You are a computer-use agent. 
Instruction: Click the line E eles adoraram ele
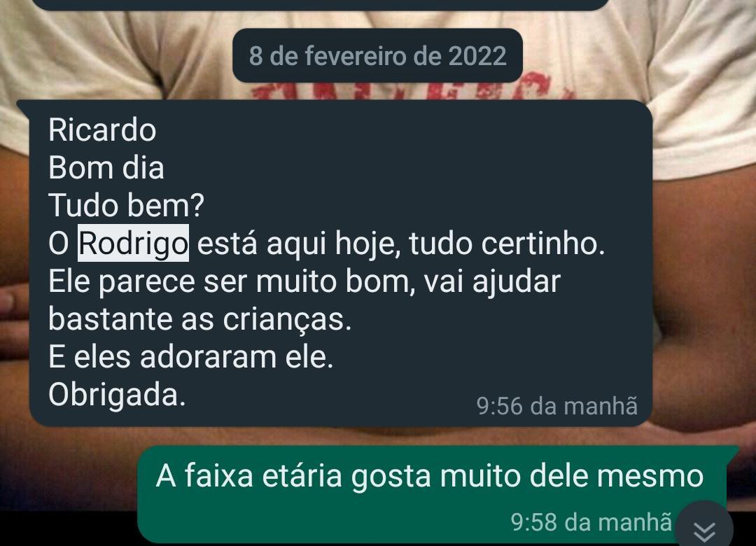coord(191,357)
